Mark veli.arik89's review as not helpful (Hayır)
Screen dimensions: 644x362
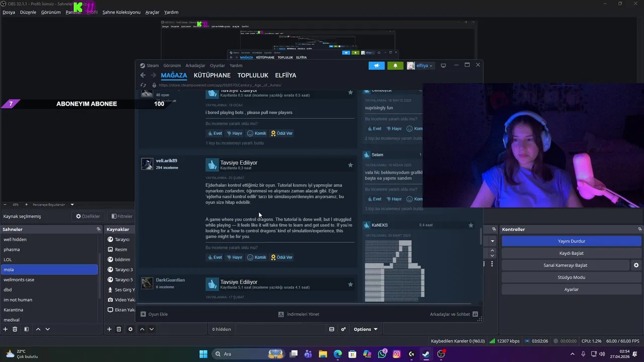click(234, 257)
